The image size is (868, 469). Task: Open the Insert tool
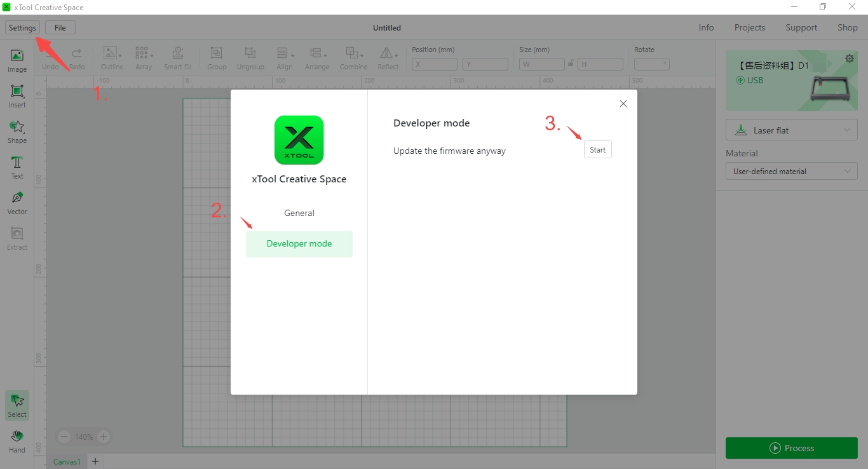(17, 97)
